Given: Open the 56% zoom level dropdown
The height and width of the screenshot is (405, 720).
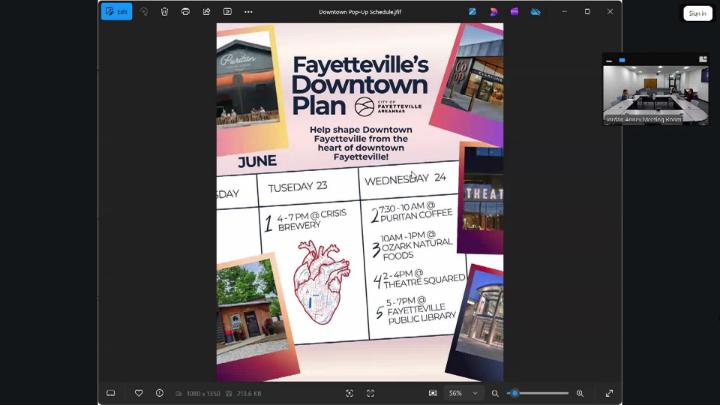Looking at the screenshot, I should 463,393.
